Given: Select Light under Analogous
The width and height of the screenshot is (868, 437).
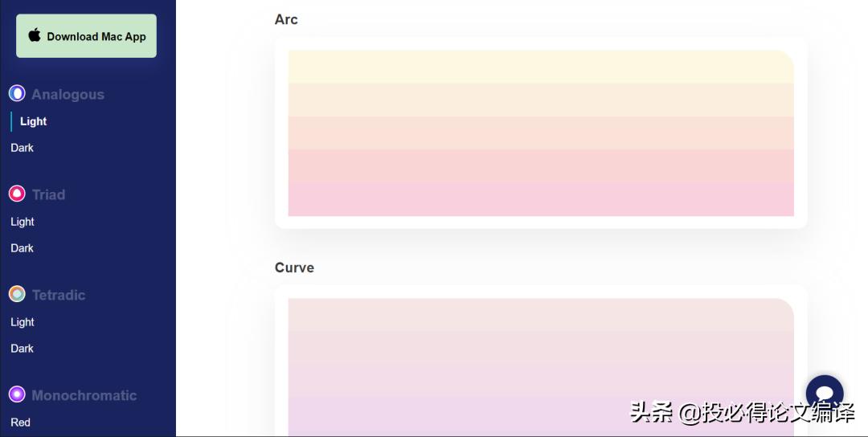Looking at the screenshot, I should pos(34,121).
